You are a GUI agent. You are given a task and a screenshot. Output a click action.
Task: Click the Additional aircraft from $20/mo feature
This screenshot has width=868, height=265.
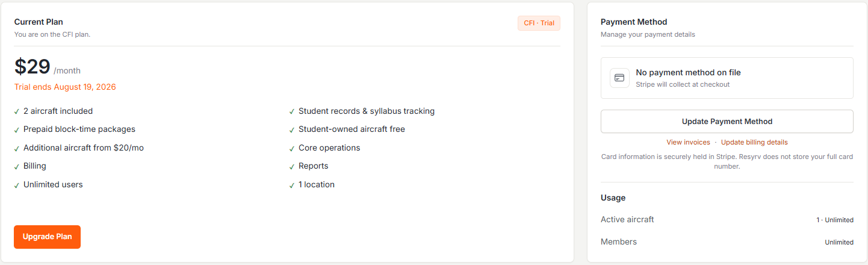[84, 148]
